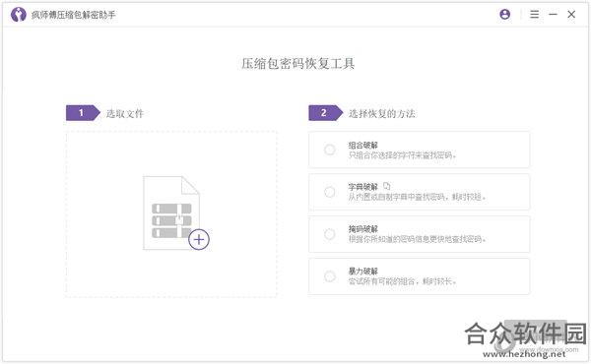
Task: Click the app logo in title bar
Action: 18,15
